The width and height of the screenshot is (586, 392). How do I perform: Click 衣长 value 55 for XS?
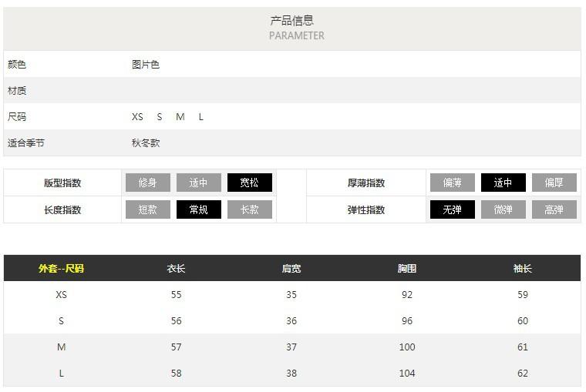176,294
